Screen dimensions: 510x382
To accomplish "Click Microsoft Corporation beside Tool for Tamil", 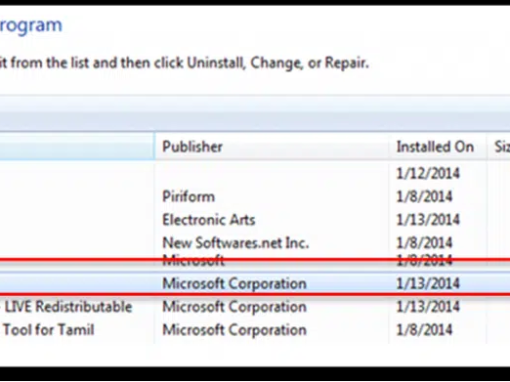I will (234, 330).
